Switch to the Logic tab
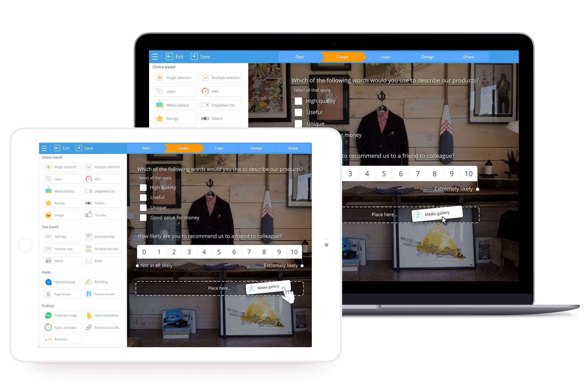 pyautogui.click(x=219, y=148)
